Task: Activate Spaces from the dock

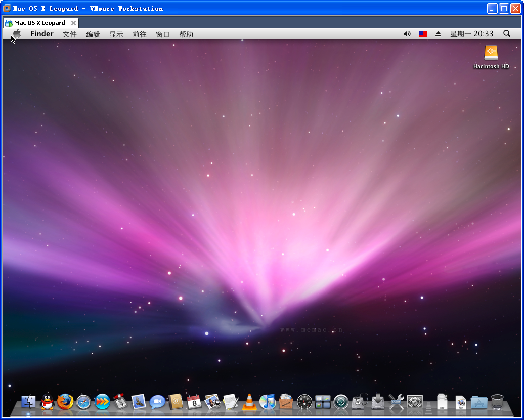Action: click(323, 402)
